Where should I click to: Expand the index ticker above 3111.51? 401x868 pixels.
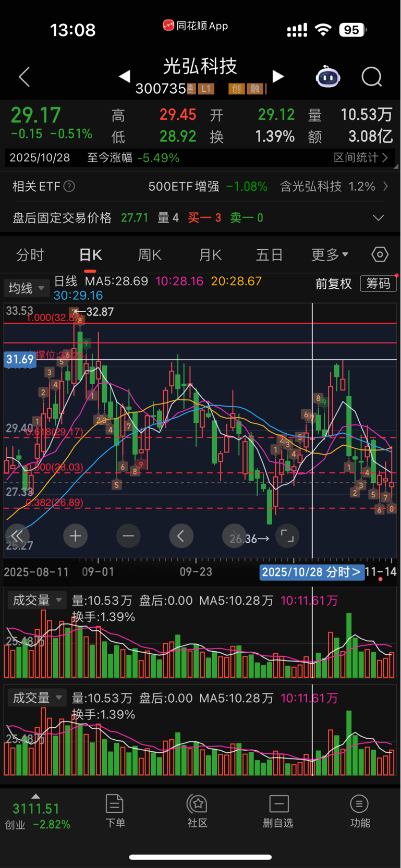35,796
